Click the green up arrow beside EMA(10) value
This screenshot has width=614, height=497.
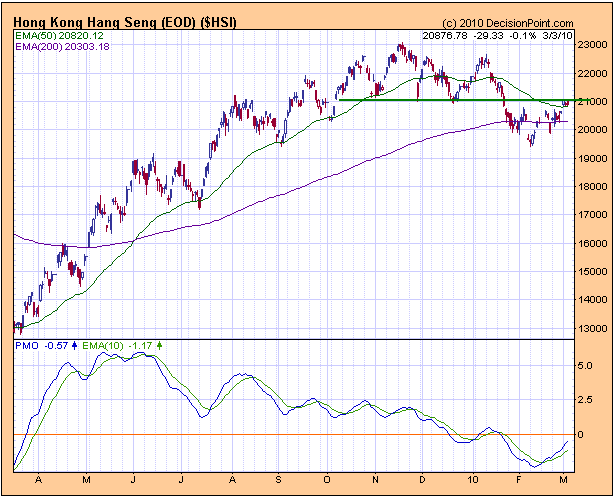pos(160,345)
